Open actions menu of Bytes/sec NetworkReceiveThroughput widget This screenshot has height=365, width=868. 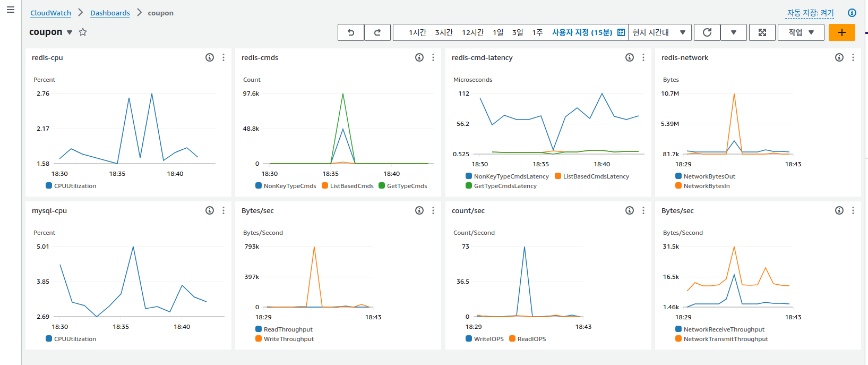(853, 210)
